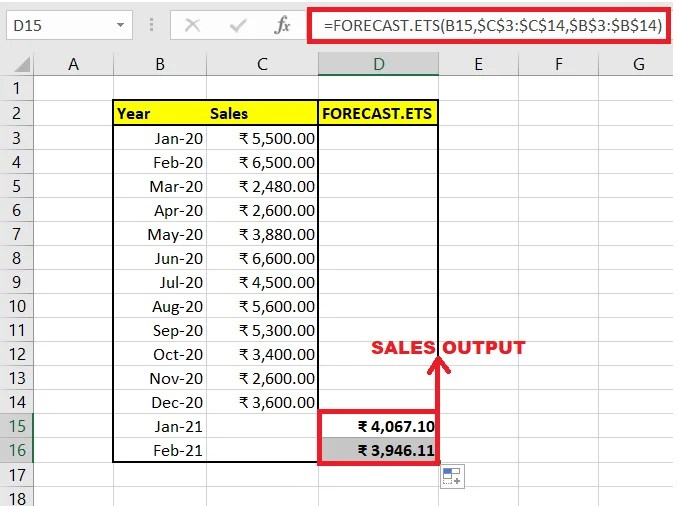The width and height of the screenshot is (678, 506).
Task: Select forecast cell ₹ 3,946.11
Action: click(378, 450)
